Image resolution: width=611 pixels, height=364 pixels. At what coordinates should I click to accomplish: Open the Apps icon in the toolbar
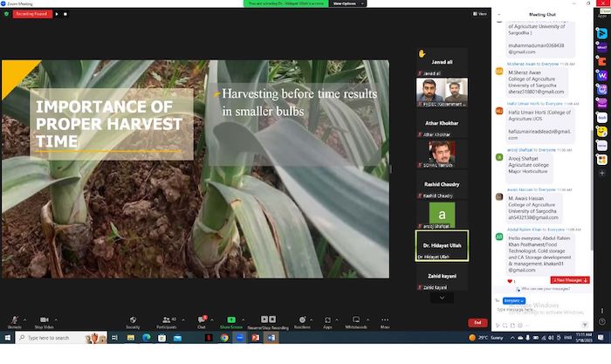pyautogui.click(x=327, y=321)
